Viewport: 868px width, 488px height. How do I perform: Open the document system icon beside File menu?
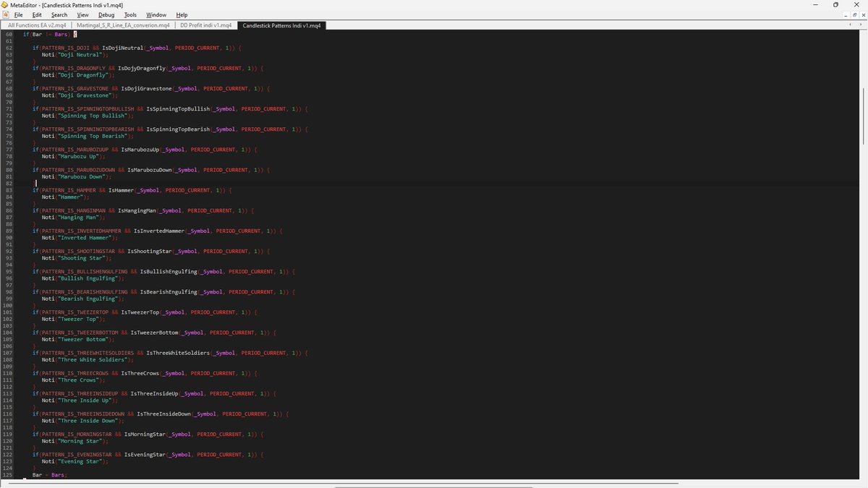(x=5, y=14)
